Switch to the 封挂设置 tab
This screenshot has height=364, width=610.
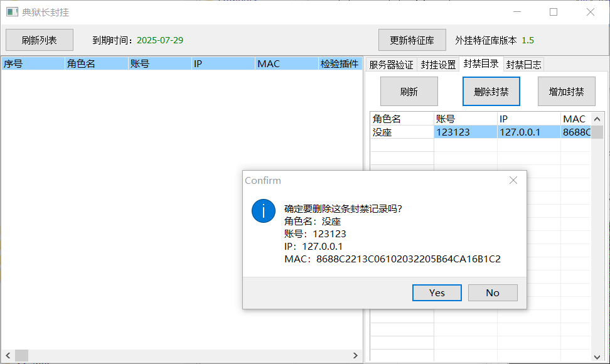coord(438,65)
